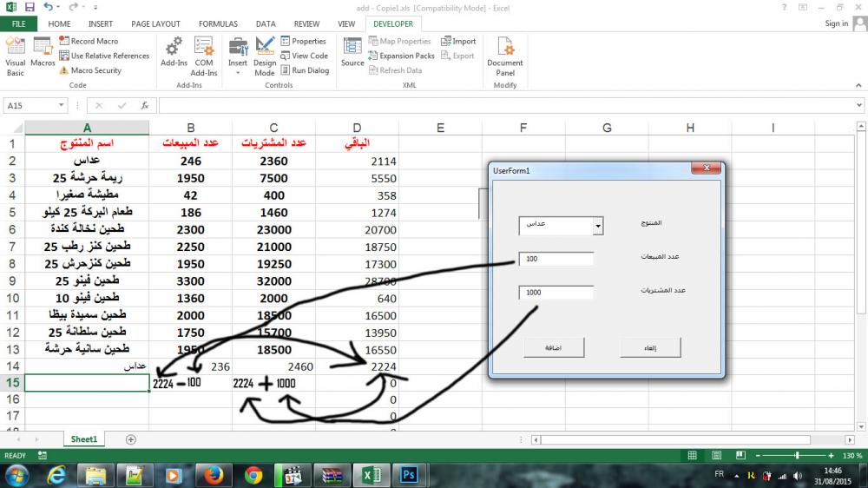Screen dimensions: 868x488
Task: Open the PAGE LAYOUT tab
Action: tap(156, 24)
